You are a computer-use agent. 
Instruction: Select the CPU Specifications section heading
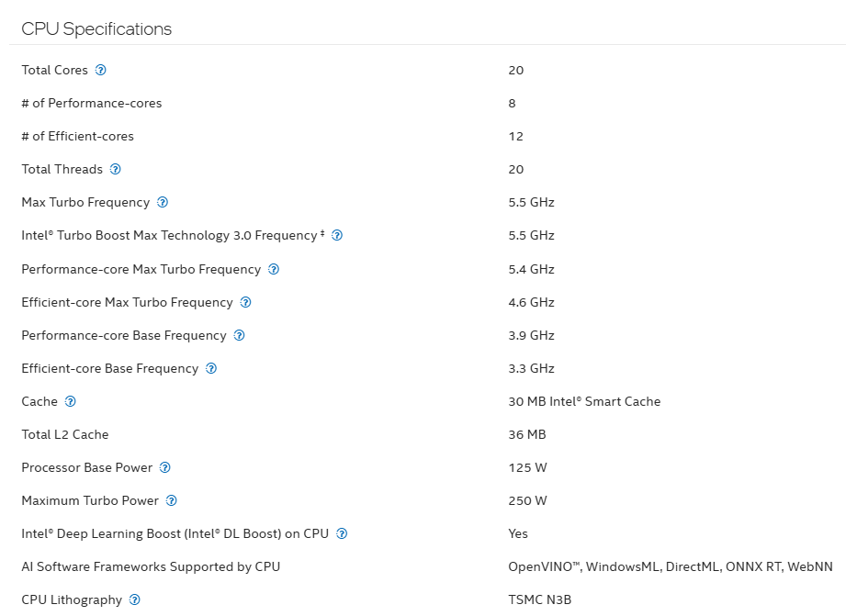(96, 29)
